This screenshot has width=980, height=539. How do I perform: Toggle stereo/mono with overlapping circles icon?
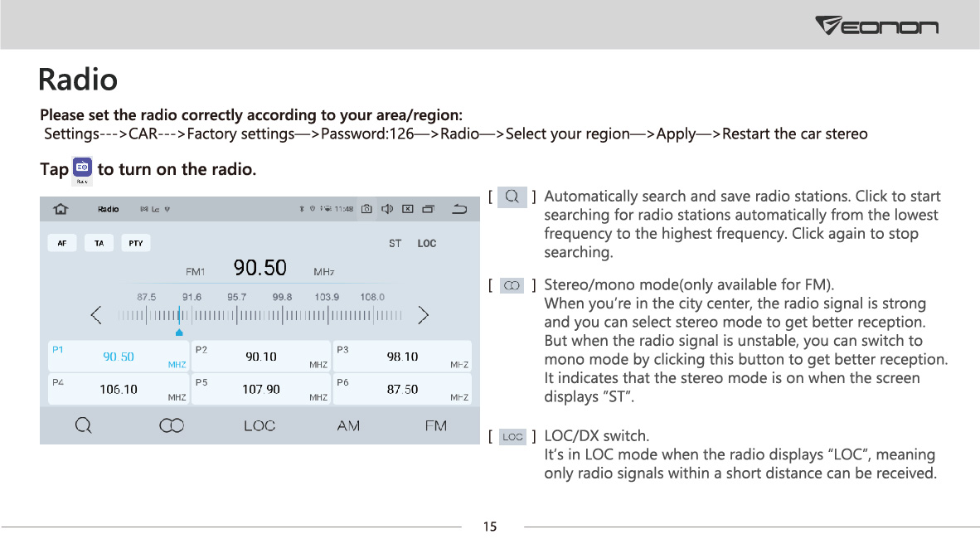click(172, 426)
